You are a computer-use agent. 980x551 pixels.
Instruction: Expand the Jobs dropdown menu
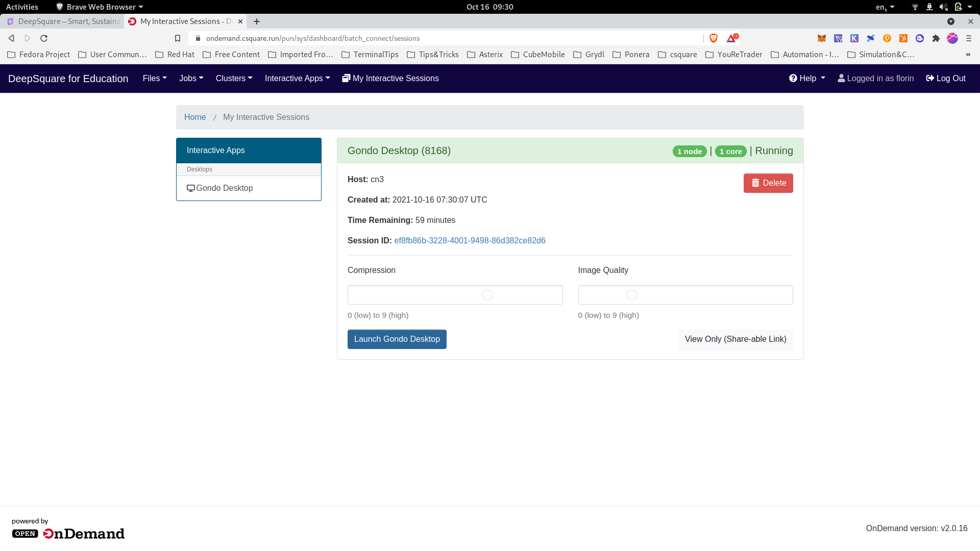191,78
